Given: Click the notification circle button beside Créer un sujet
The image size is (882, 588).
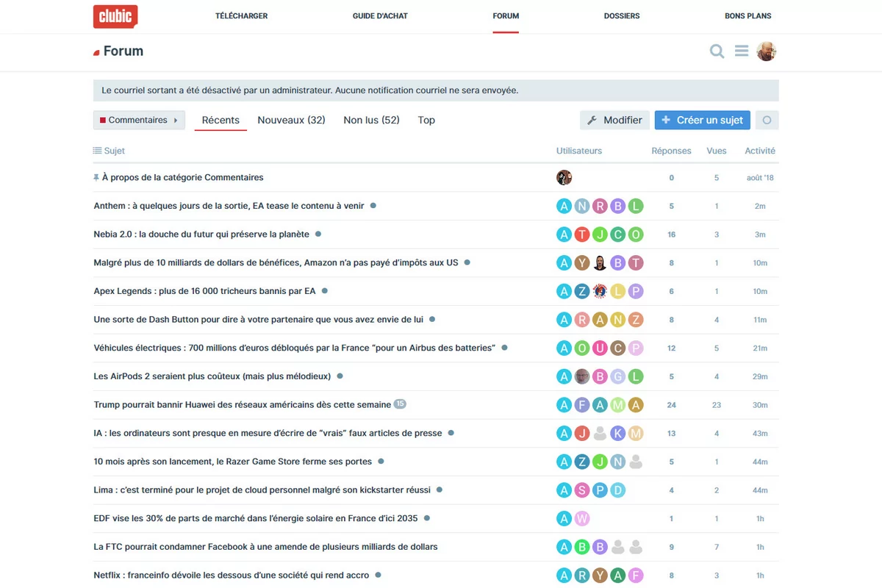Looking at the screenshot, I should 767,120.
